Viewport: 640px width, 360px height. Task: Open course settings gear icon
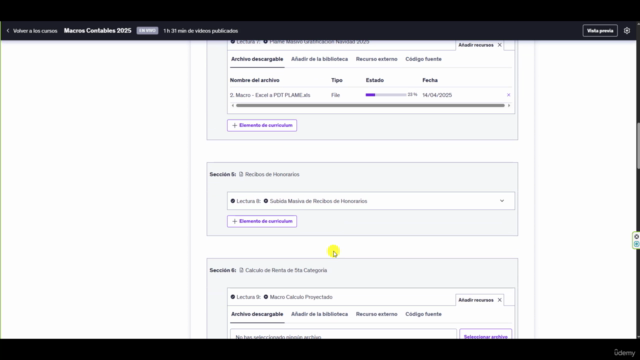[627, 31]
